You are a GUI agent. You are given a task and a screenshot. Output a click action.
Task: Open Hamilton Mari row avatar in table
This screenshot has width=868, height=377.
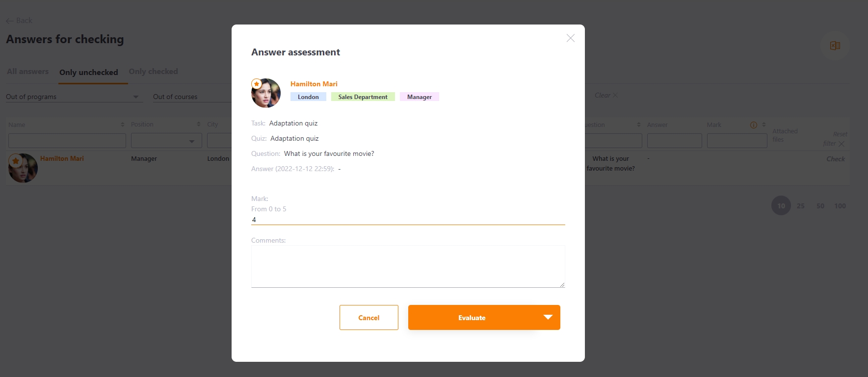(x=23, y=168)
